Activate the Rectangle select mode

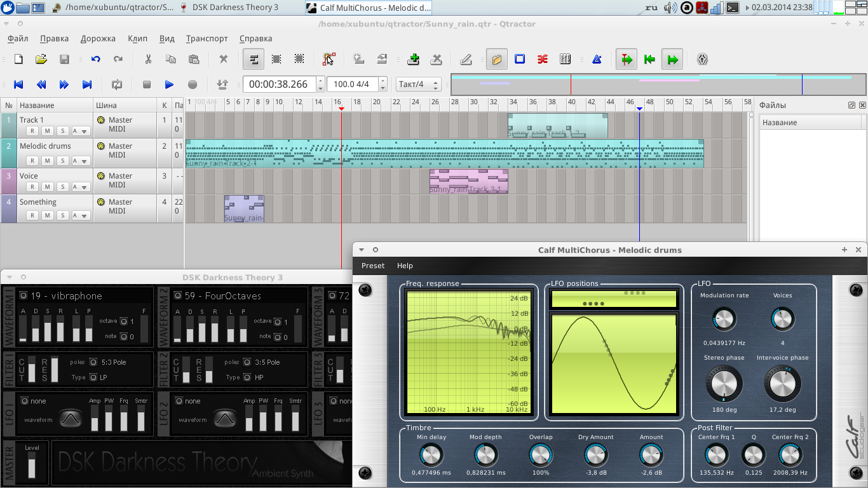pyautogui.click(x=299, y=59)
